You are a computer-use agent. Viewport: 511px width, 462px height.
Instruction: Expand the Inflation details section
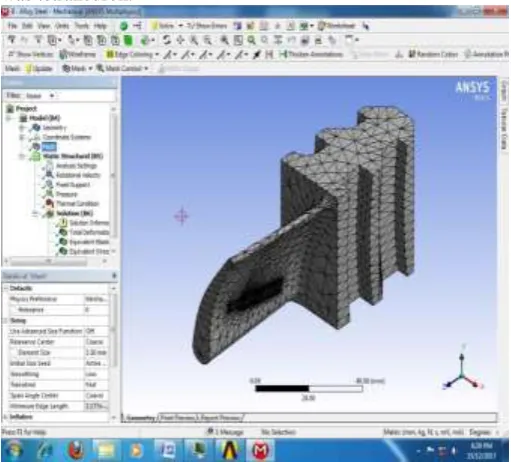click(x=6, y=417)
